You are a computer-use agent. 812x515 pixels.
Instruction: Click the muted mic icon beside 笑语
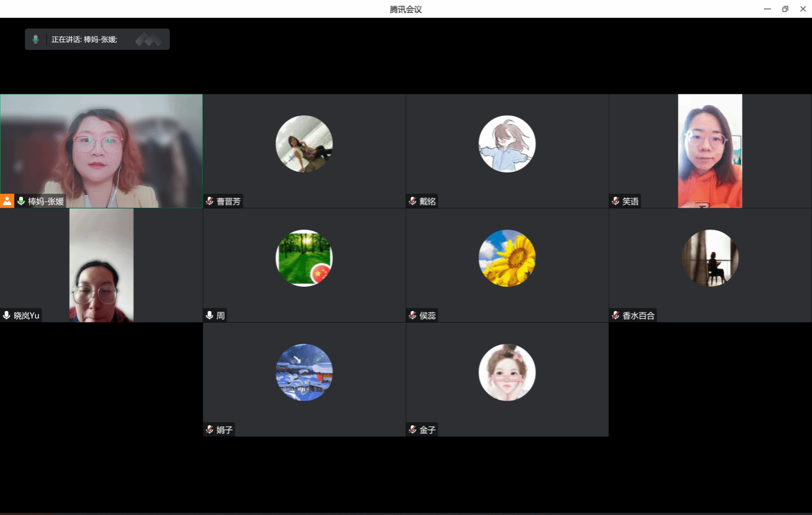pyautogui.click(x=616, y=201)
